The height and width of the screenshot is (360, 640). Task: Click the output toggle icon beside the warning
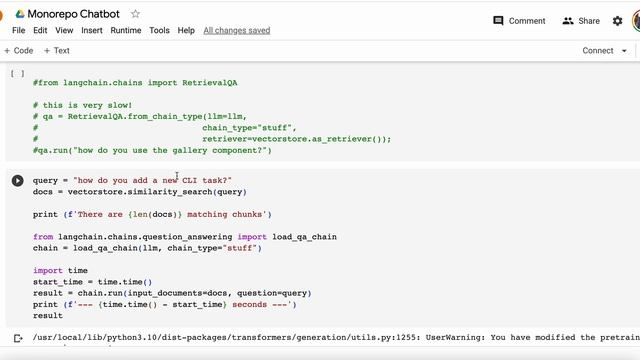tap(18, 338)
